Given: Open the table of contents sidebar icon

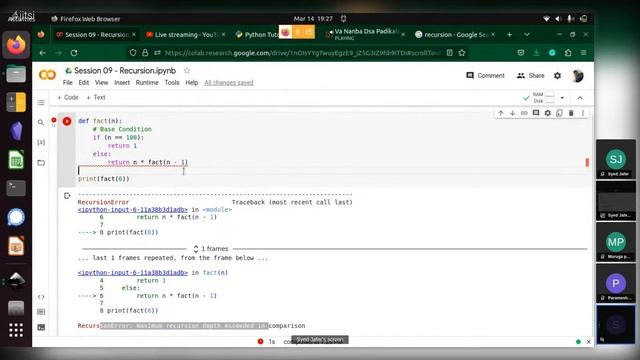Looking at the screenshot, I should 41,102.
